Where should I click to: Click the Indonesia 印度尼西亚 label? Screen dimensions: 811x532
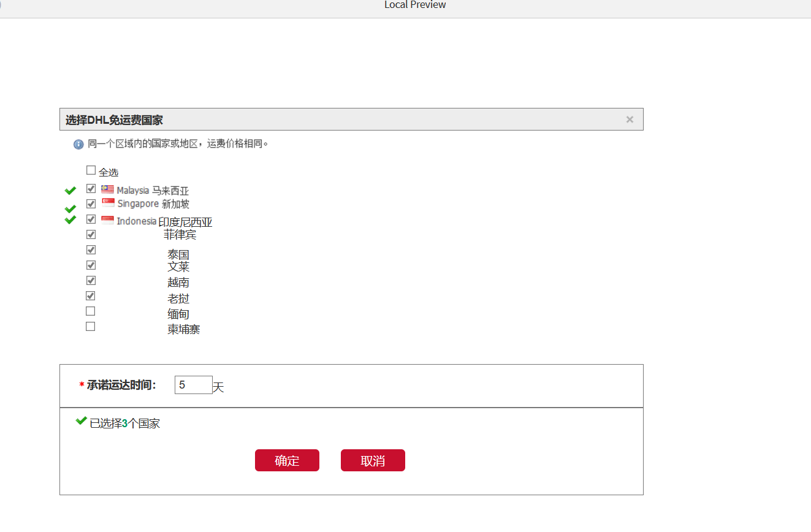(165, 221)
